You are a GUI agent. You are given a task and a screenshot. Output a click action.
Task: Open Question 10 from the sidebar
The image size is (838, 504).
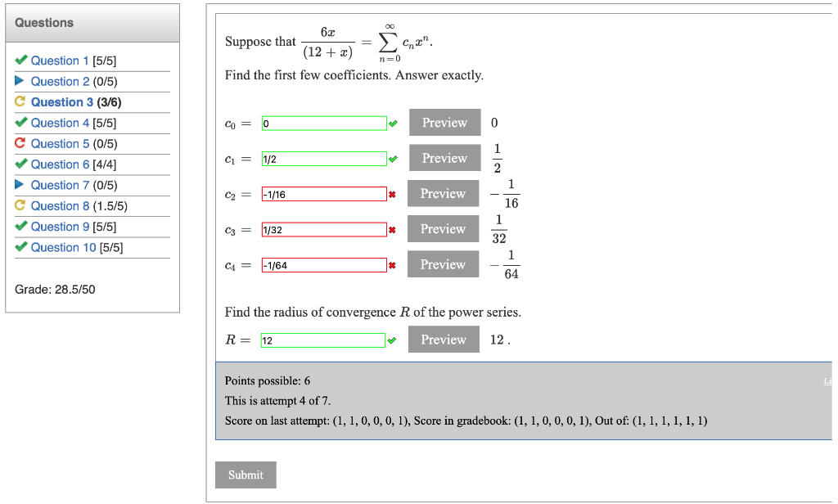(65, 247)
